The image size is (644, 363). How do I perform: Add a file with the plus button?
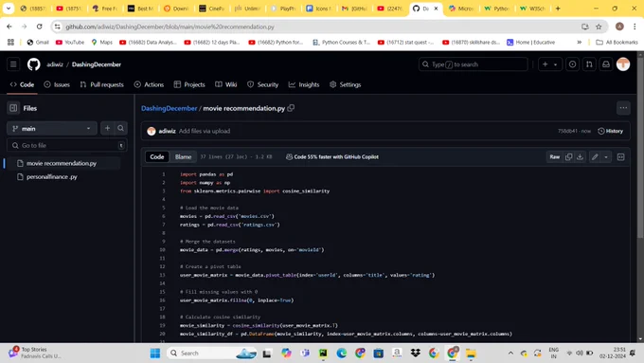tap(107, 128)
